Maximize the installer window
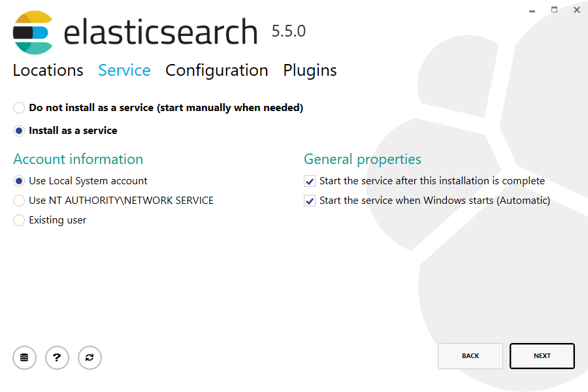The image size is (588, 392). click(554, 10)
